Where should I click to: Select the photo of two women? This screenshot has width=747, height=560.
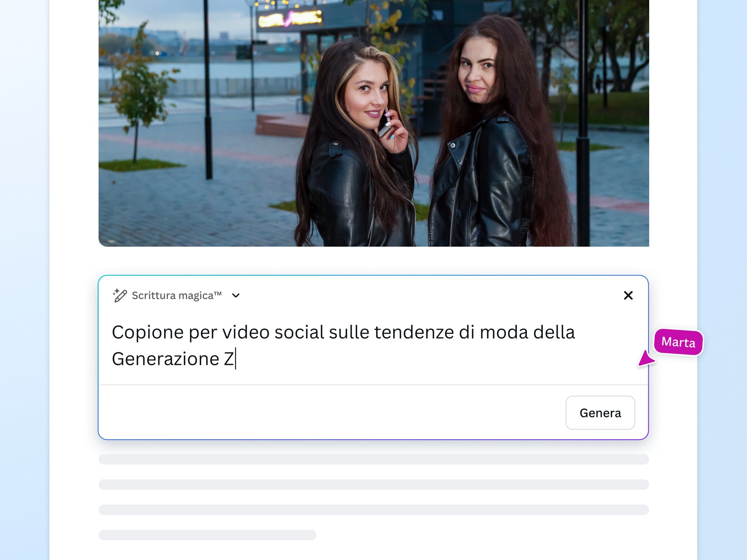click(373, 123)
